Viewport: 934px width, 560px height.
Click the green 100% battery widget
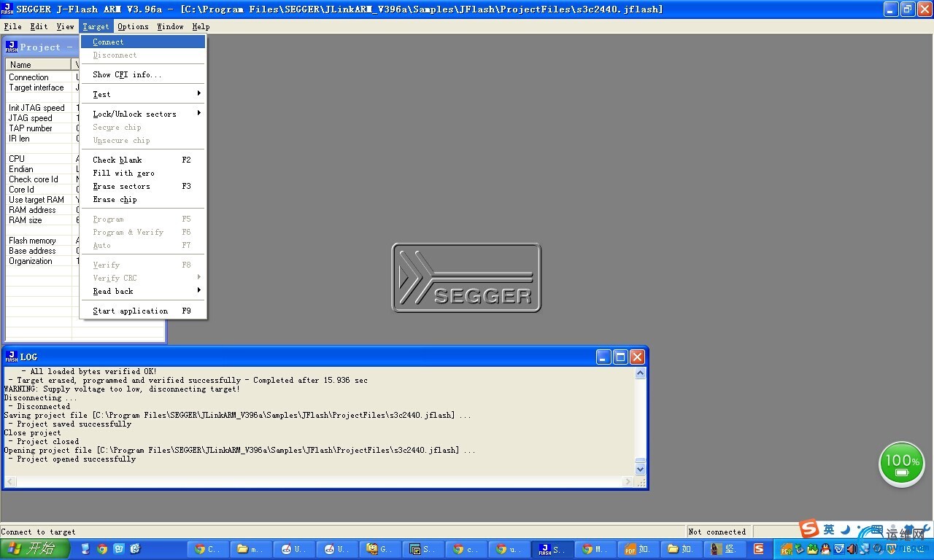tap(901, 464)
